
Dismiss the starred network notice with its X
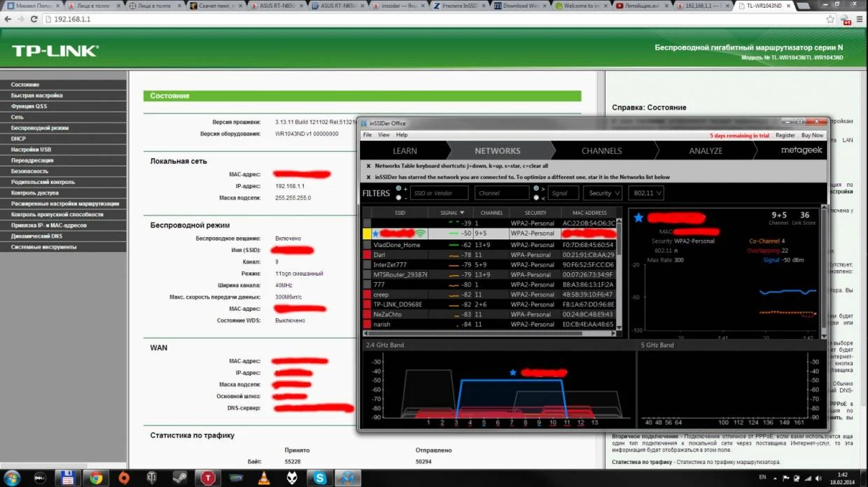(368, 177)
